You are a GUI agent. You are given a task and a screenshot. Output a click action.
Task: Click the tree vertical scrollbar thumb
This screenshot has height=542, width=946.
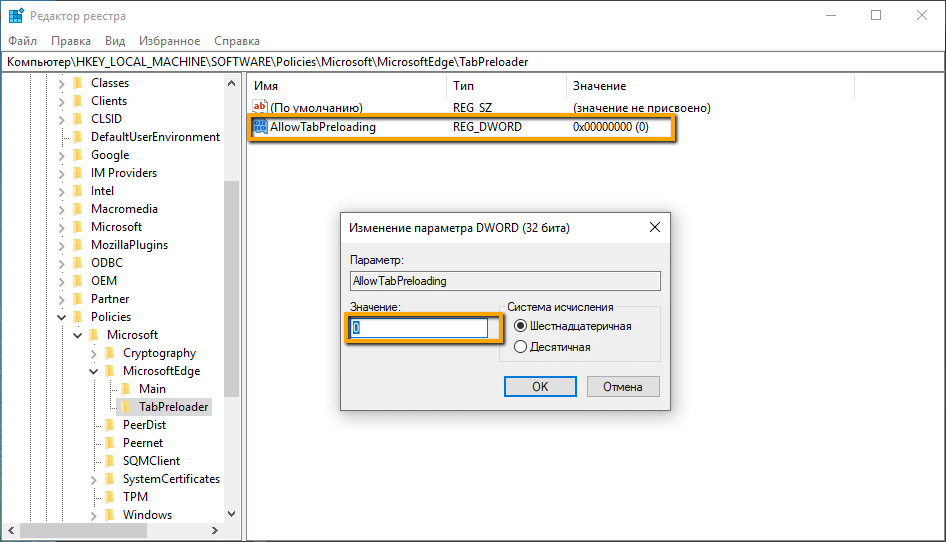232,289
